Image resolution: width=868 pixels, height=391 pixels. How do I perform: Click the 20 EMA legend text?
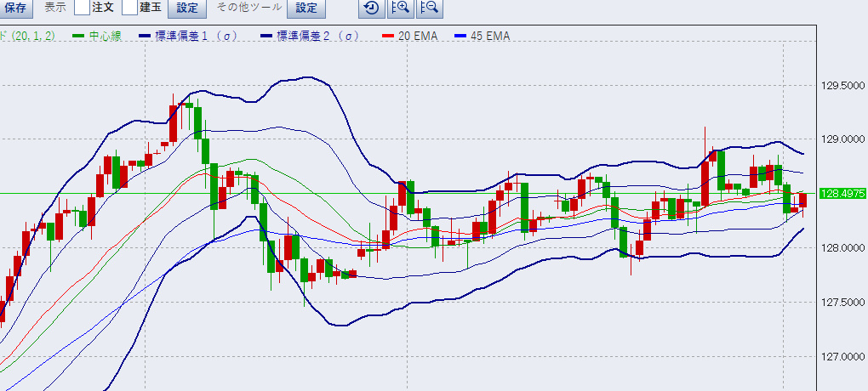click(418, 36)
